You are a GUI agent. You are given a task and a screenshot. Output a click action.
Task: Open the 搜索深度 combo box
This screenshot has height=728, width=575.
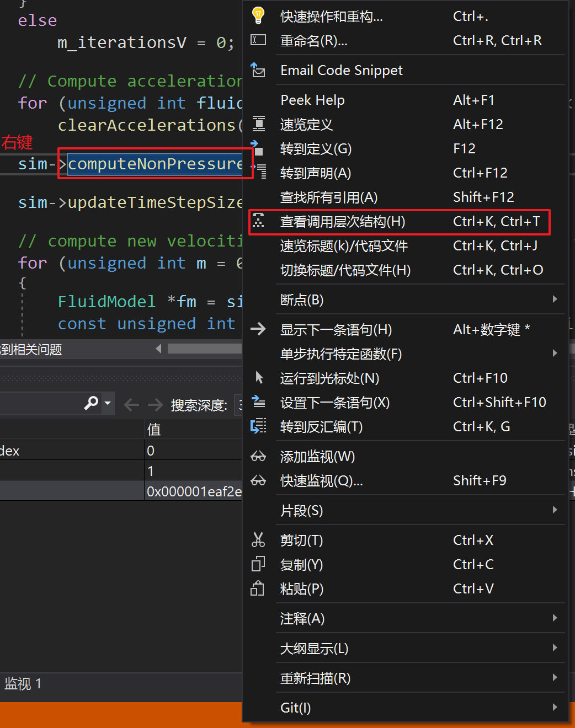[238, 405]
